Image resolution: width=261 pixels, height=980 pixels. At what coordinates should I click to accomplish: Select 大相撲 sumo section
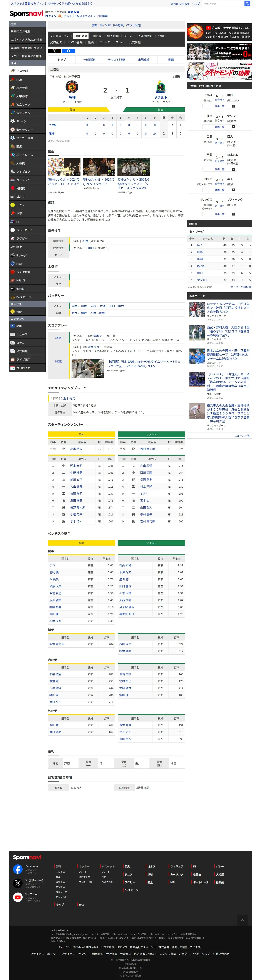(x=27, y=163)
